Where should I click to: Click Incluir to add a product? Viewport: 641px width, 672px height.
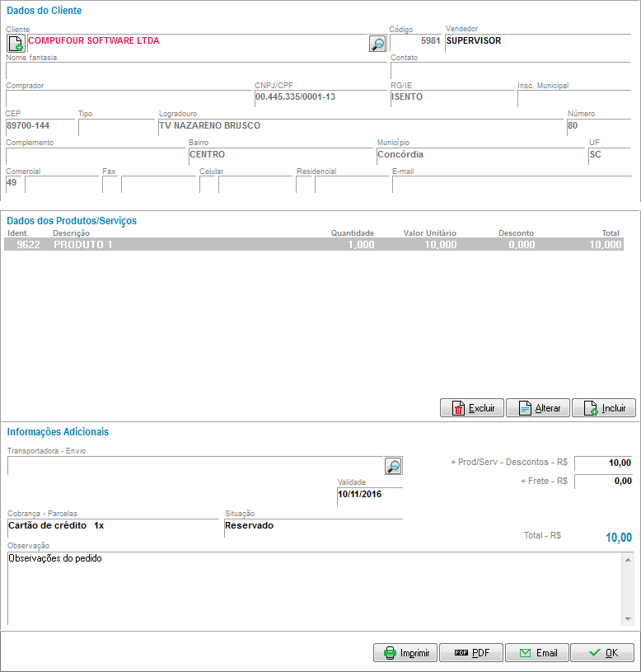pos(604,408)
